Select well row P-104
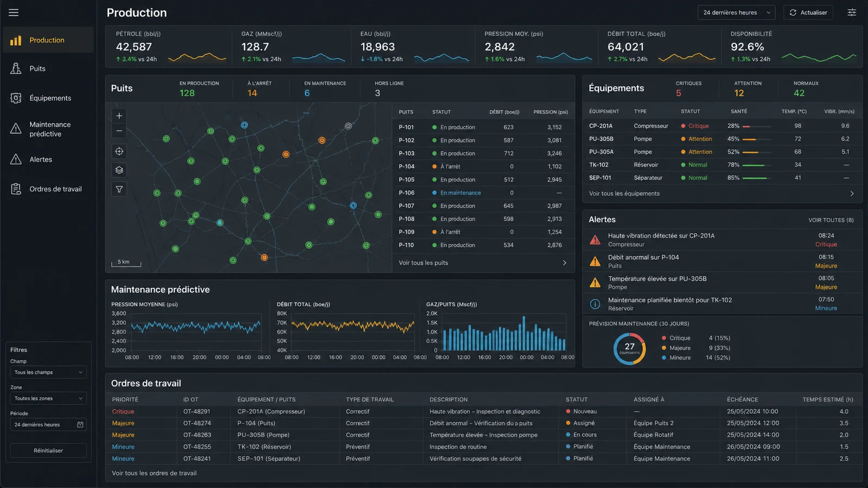 click(483, 166)
